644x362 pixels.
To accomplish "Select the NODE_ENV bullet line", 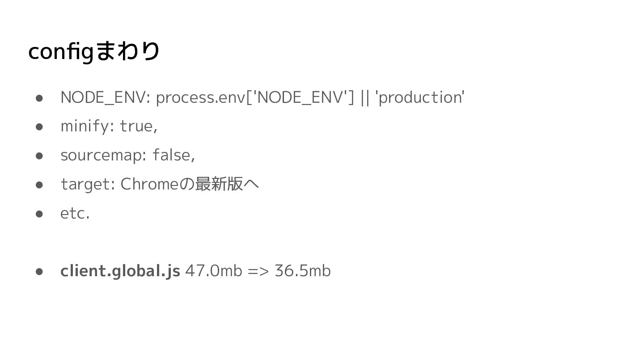I will [x=263, y=97].
